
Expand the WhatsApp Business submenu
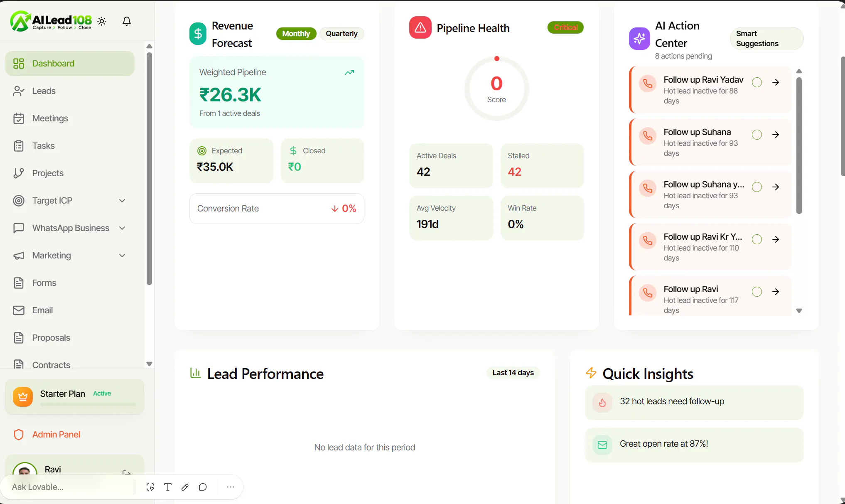122,228
